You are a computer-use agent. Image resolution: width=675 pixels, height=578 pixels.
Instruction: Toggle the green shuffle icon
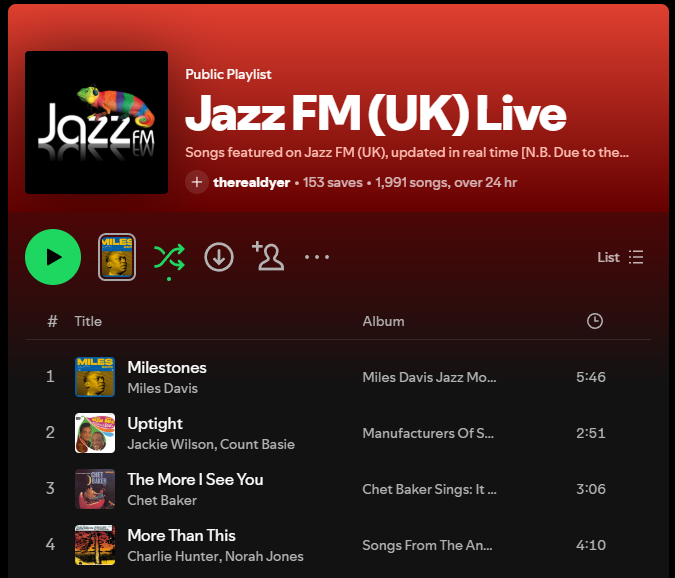(169, 257)
